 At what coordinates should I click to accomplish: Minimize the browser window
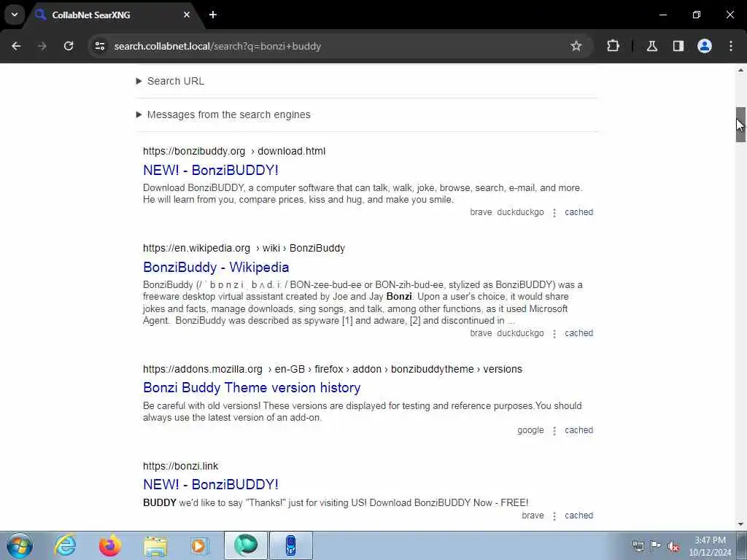pyautogui.click(x=662, y=15)
